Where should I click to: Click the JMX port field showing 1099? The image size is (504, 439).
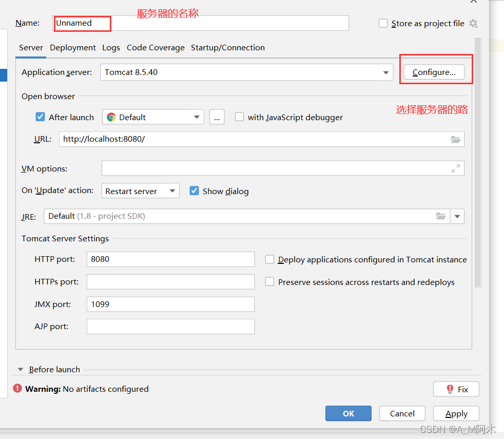click(x=171, y=304)
